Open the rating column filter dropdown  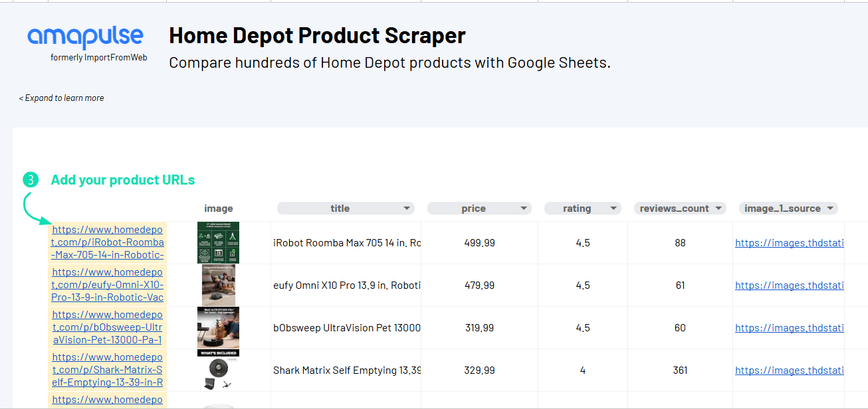click(x=613, y=208)
